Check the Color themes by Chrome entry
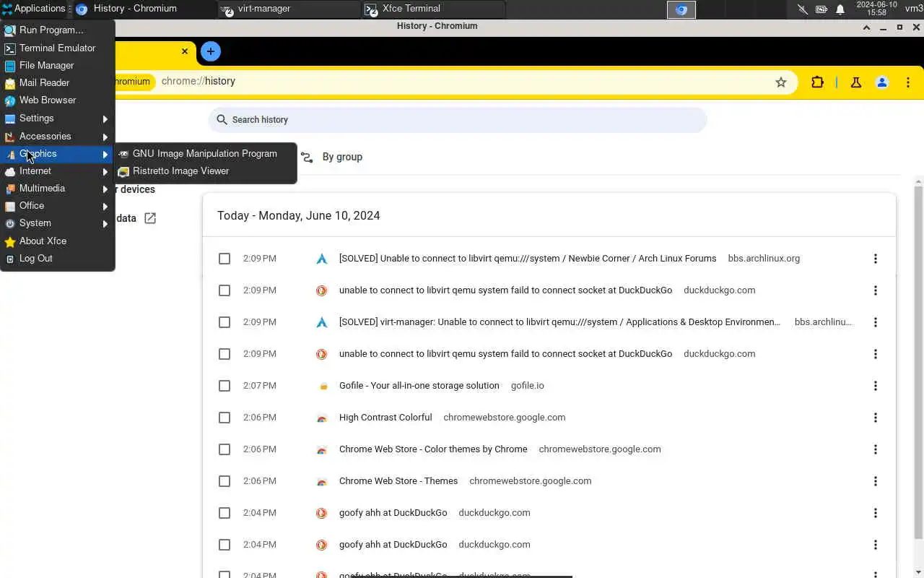This screenshot has height=578, width=924. tap(225, 449)
